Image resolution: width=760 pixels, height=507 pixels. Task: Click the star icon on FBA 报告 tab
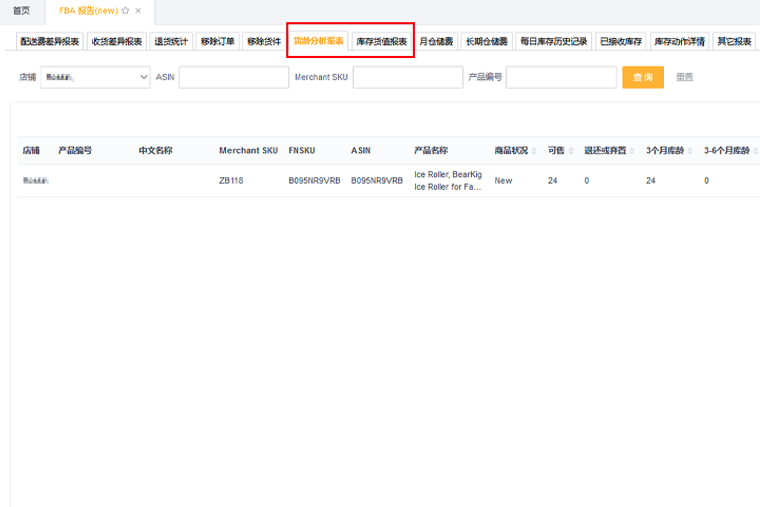[125, 10]
